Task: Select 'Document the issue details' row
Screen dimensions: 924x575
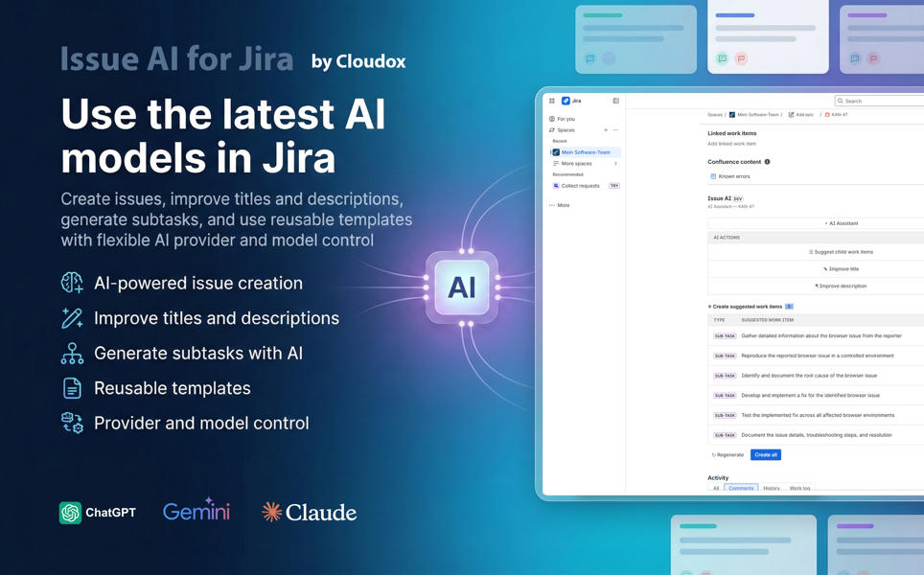Action: click(x=816, y=435)
